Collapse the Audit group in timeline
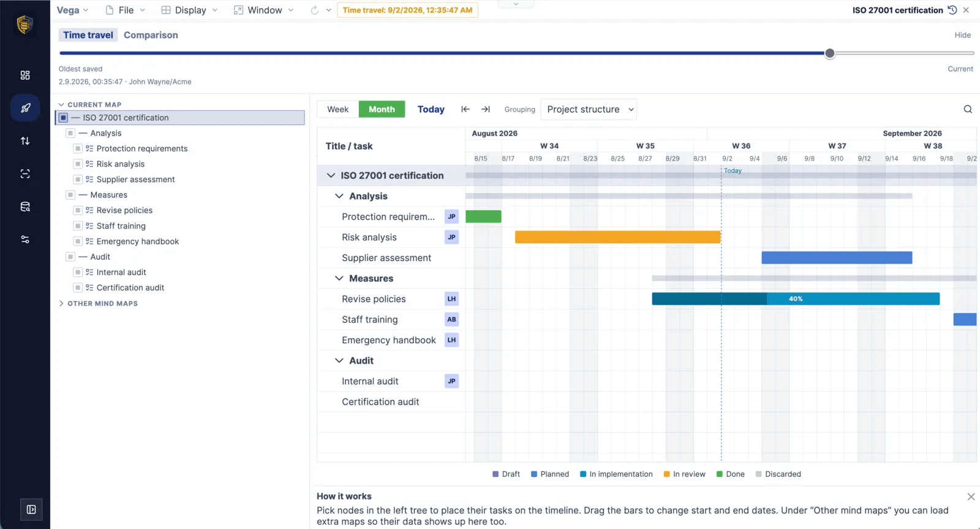Viewport: 980px width, 529px height. [x=339, y=360]
